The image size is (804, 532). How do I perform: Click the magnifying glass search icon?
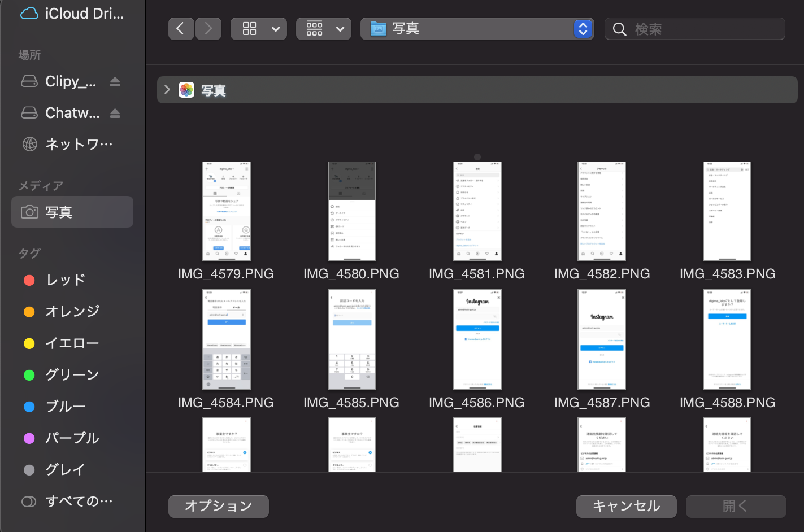coord(619,29)
